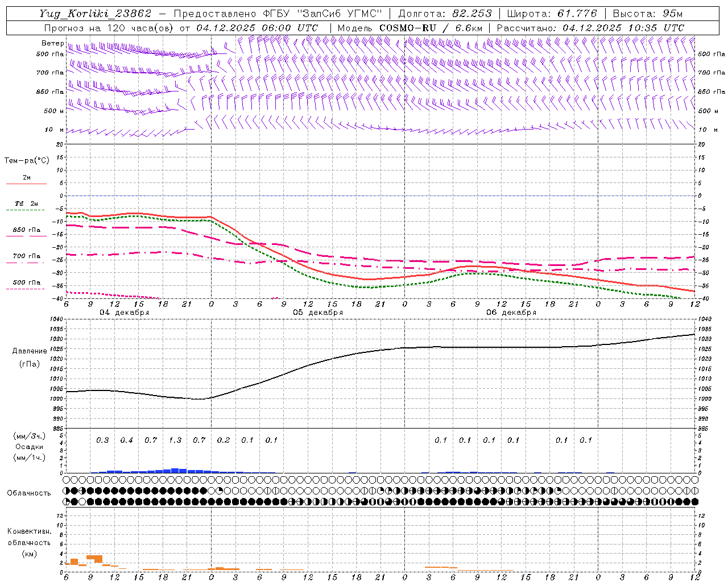
Task: Click the Ветер label at top left
Action: click(52, 43)
